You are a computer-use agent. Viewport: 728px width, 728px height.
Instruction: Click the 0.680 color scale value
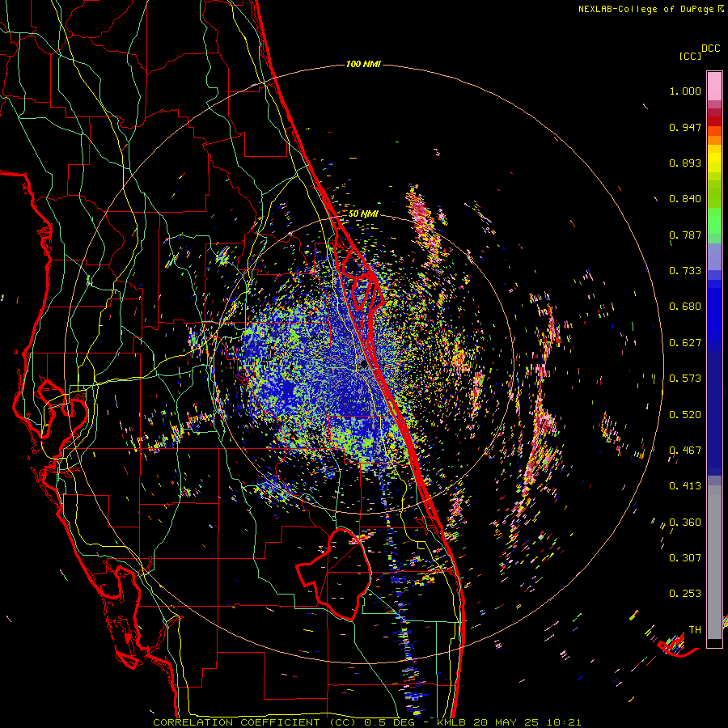(x=685, y=307)
